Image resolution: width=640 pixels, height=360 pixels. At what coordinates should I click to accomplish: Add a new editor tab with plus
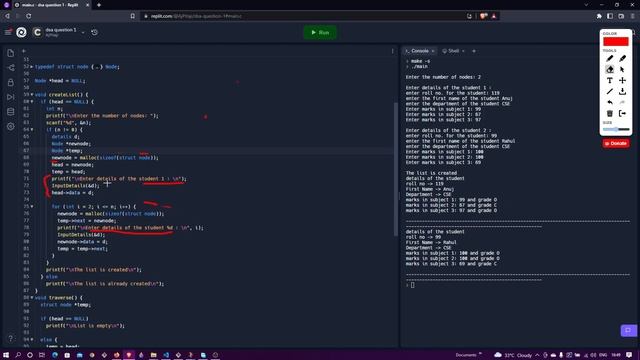(x=24, y=51)
